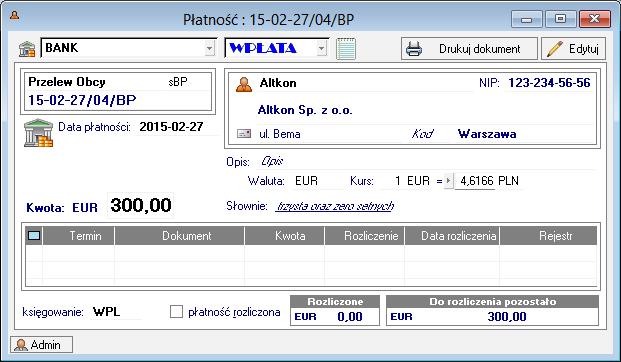
Task: Open the WPŁATA type dropdown
Action: [x=322, y=48]
